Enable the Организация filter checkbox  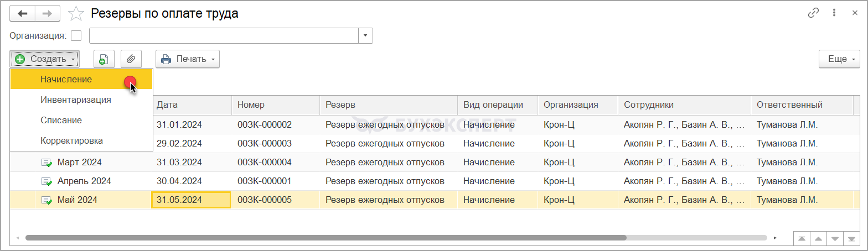pyautogui.click(x=76, y=36)
